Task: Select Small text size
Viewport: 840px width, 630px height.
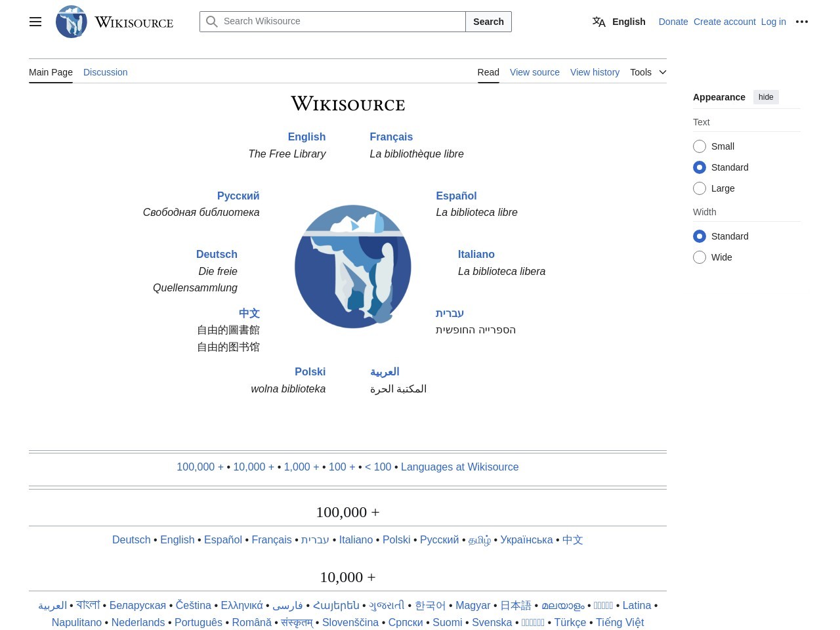Action: click(x=700, y=146)
